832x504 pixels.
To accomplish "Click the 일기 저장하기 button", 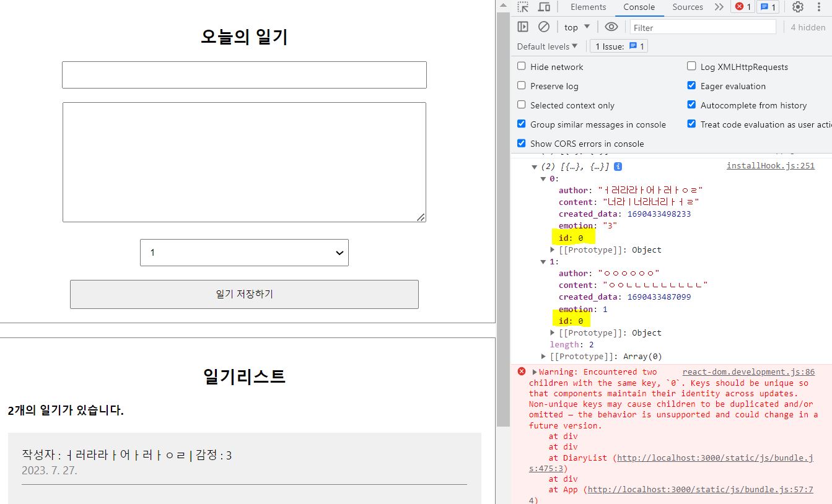I will [x=244, y=294].
